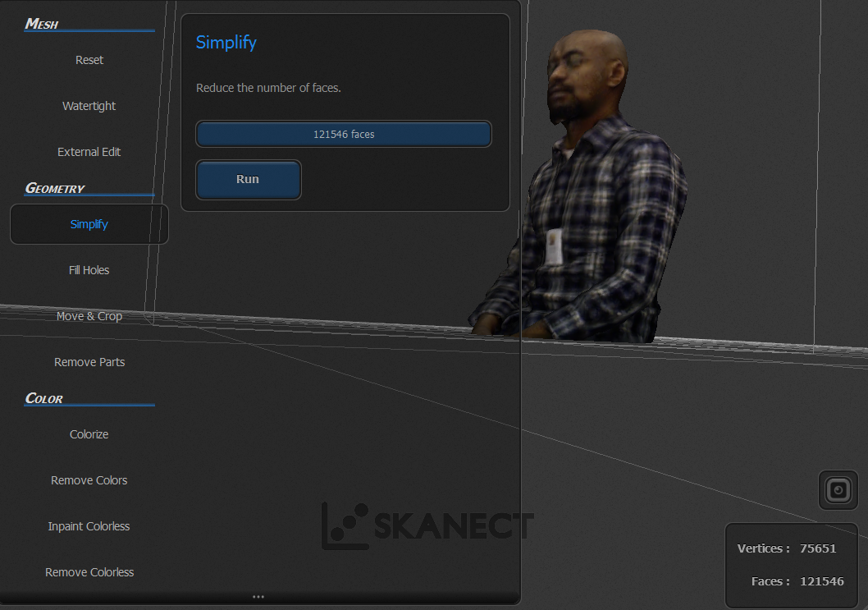Click Remove Colors
This screenshot has height=610, width=868.
tap(89, 480)
